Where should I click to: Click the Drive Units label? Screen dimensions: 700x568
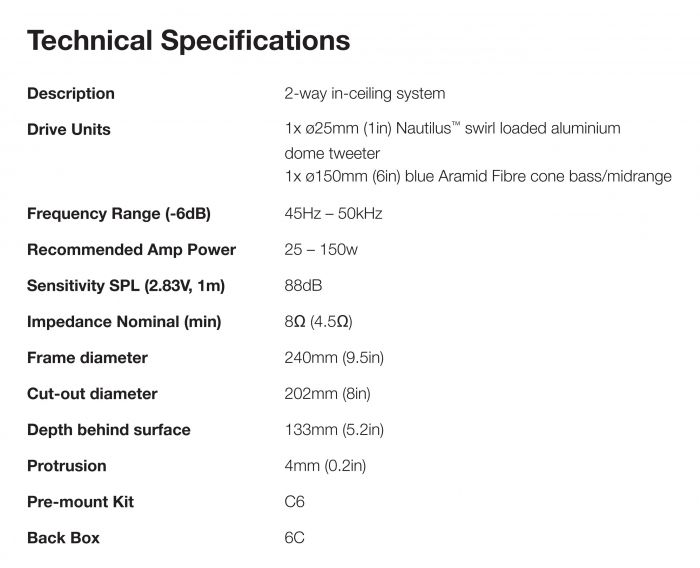point(69,130)
